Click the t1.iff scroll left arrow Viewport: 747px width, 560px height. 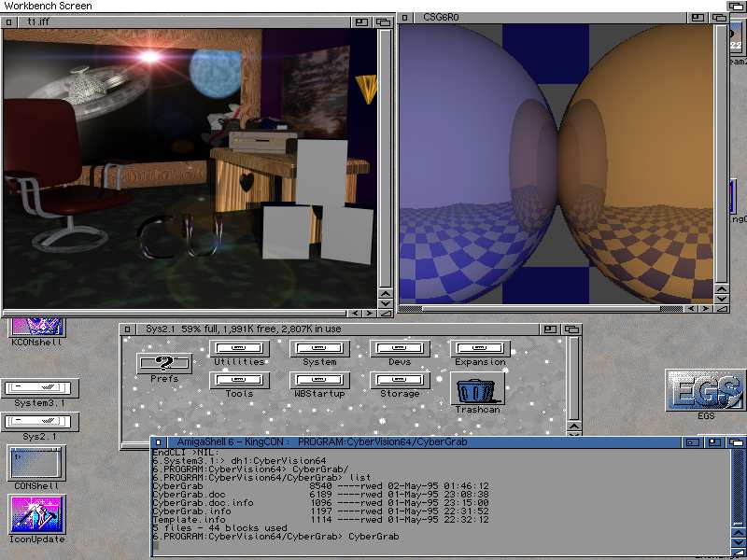click(354, 314)
